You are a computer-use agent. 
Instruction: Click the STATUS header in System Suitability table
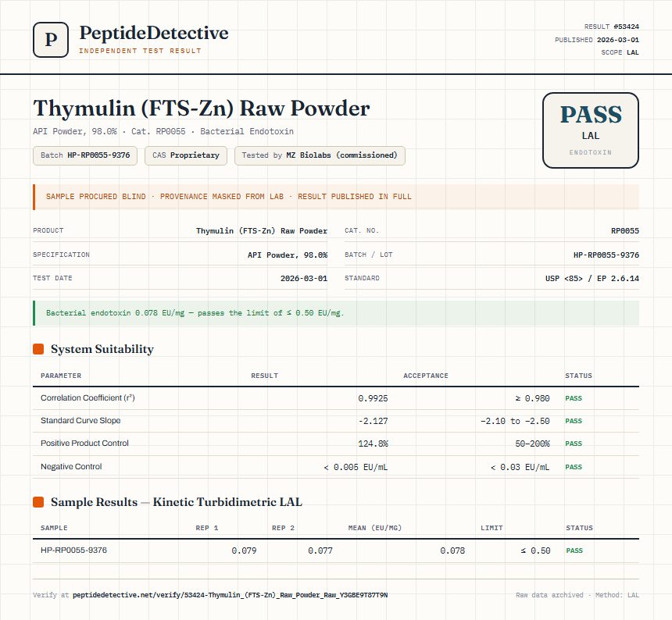(578, 376)
